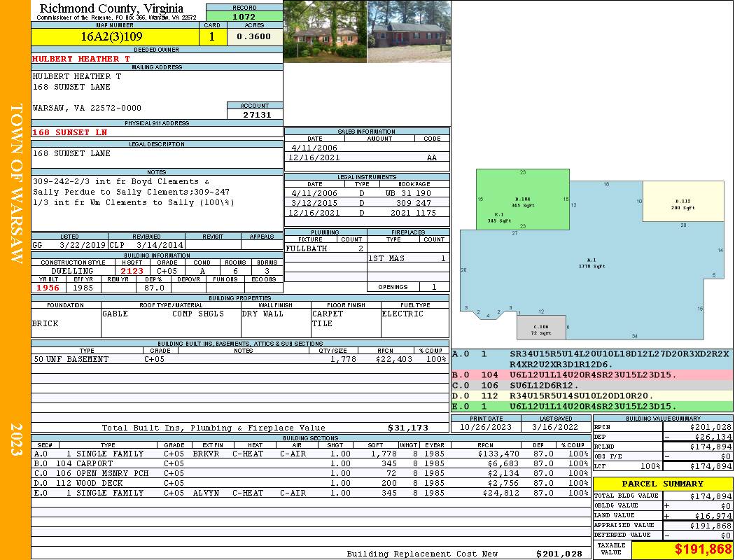Click physical address 168 SUNSET LN
735x560 pixels.
pyautogui.click(x=70, y=132)
